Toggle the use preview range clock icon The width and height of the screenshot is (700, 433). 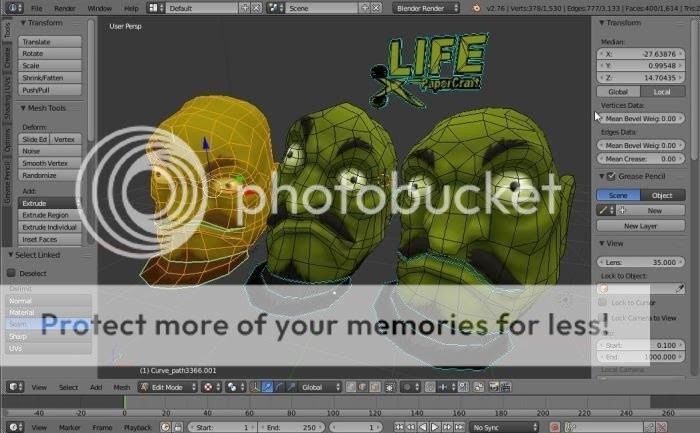click(166, 427)
